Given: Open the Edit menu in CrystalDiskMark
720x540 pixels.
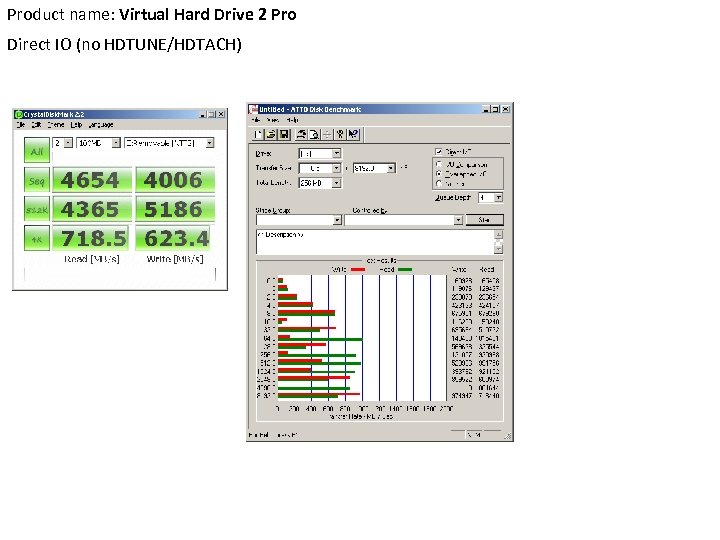Looking at the screenshot, I should tap(36, 125).
